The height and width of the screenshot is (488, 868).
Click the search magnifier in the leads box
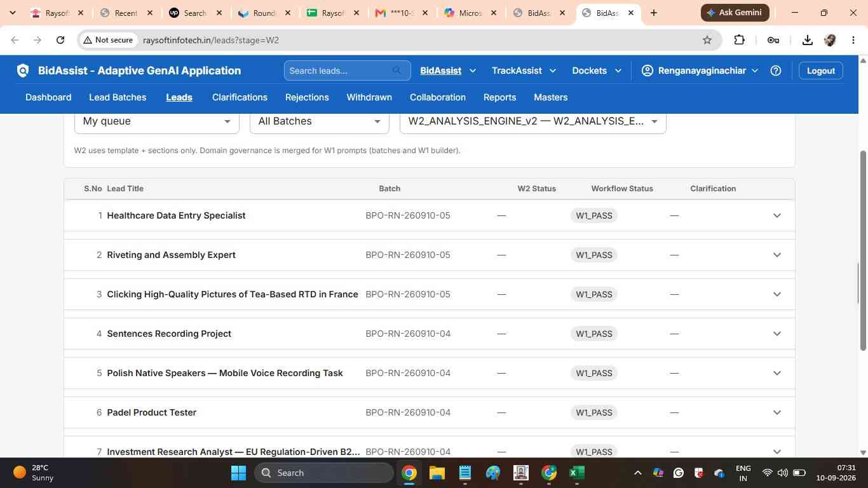pos(397,71)
